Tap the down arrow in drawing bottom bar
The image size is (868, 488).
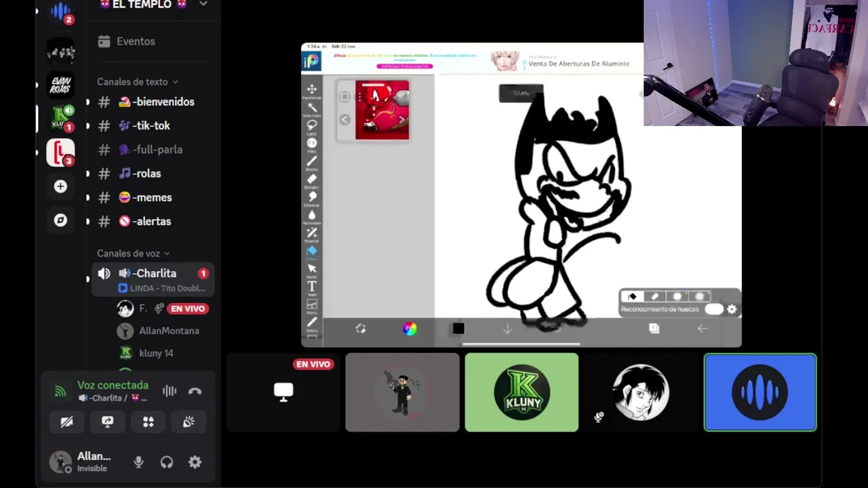click(x=507, y=329)
